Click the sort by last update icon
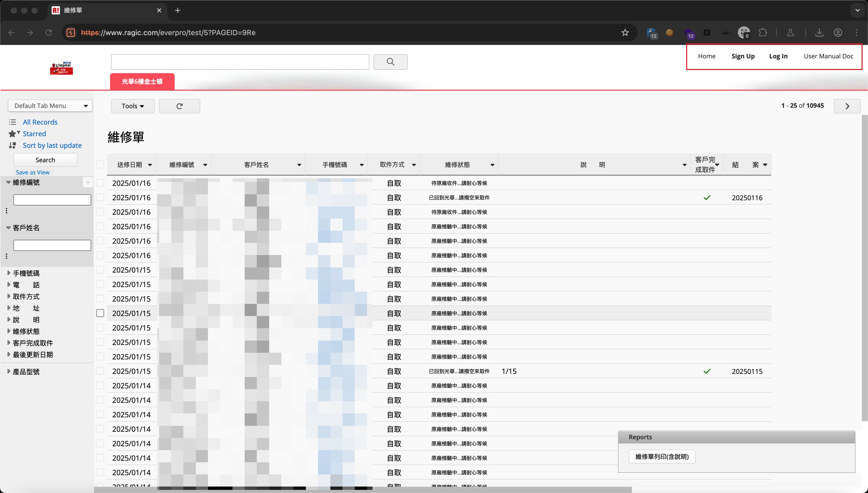868x493 pixels. click(12, 145)
